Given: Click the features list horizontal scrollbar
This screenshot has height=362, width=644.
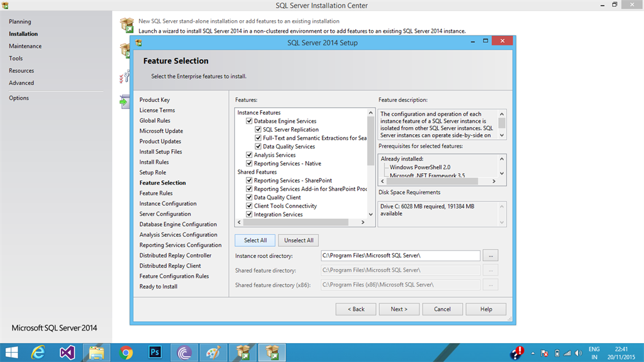Looking at the screenshot, I should coord(301,222).
